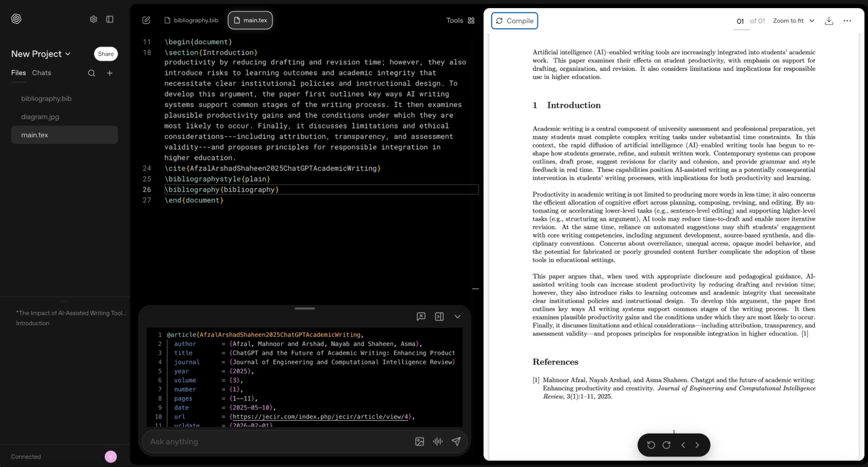868x467 pixels.
Task: Open the PDF more options menu
Action: click(x=847, y=21)
